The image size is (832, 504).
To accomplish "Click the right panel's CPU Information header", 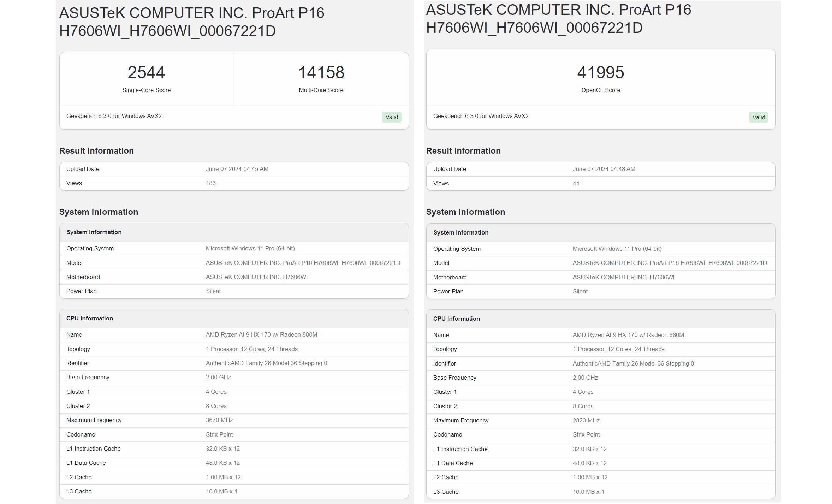I will click(x=457, y=319).
